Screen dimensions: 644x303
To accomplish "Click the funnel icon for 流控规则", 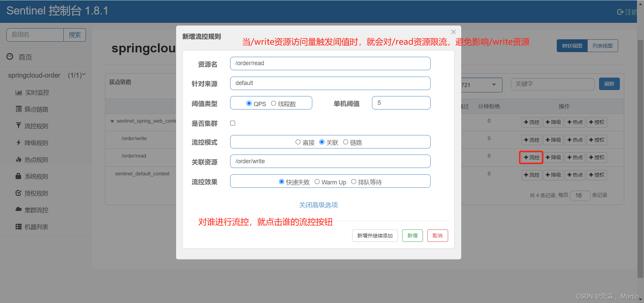I will (18, 126).
